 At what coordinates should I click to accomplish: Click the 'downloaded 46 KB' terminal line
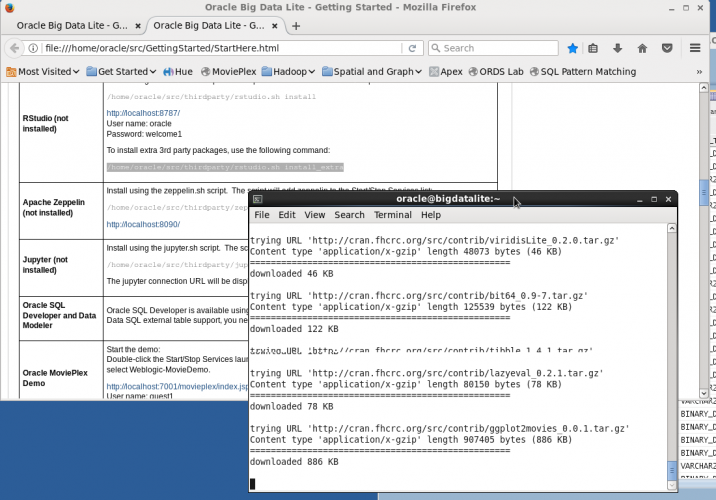(x=291, y=274)
